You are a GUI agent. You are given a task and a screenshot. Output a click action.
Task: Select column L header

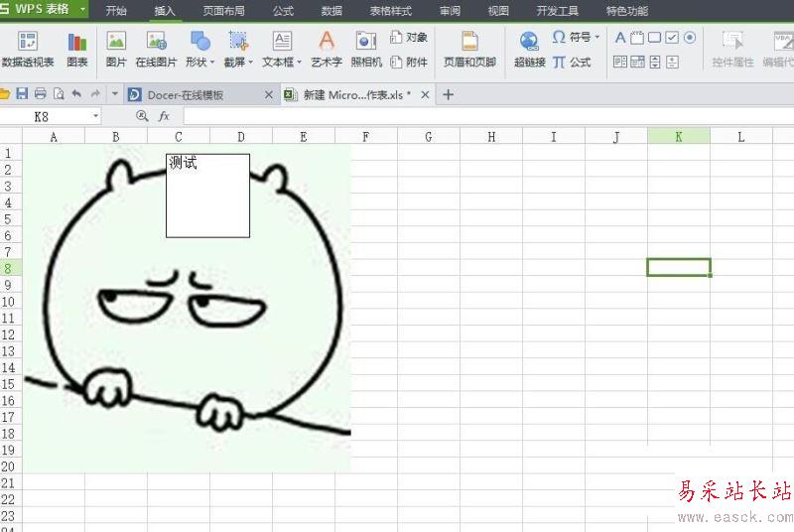point(740,137)
